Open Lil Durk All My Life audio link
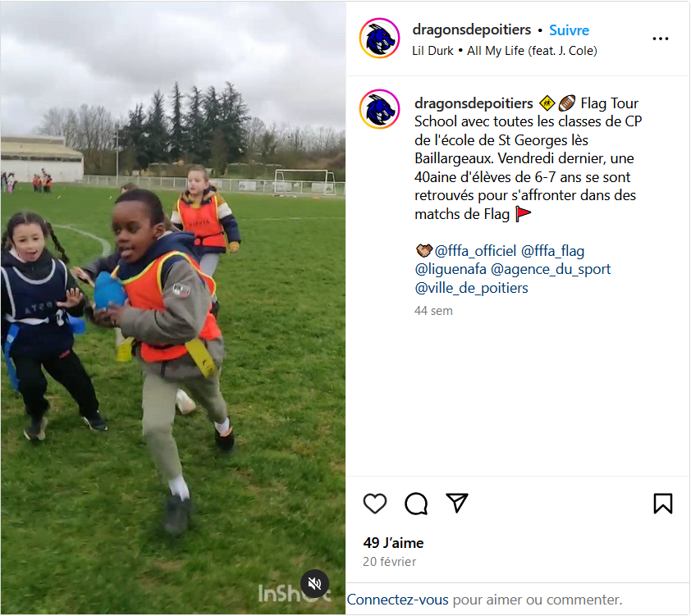 click(505, 51)
